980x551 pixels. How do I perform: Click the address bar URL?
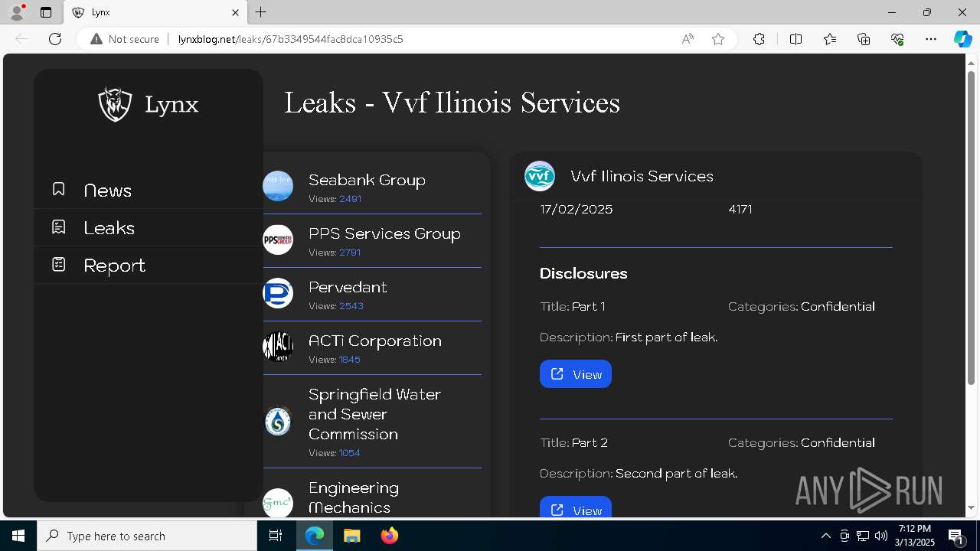(291, 39)
